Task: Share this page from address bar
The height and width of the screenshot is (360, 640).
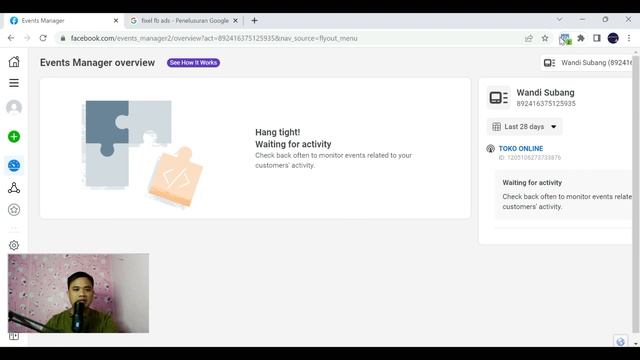Action: click(x=529, y=38)
